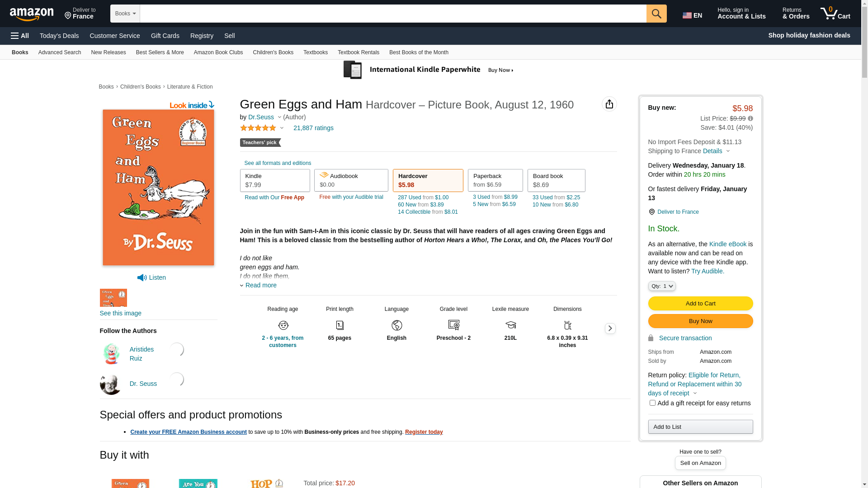Click the List Price info icon
The width and height of the screenshot is (868, 488).
pyautogui.click(x=750, y=118)
